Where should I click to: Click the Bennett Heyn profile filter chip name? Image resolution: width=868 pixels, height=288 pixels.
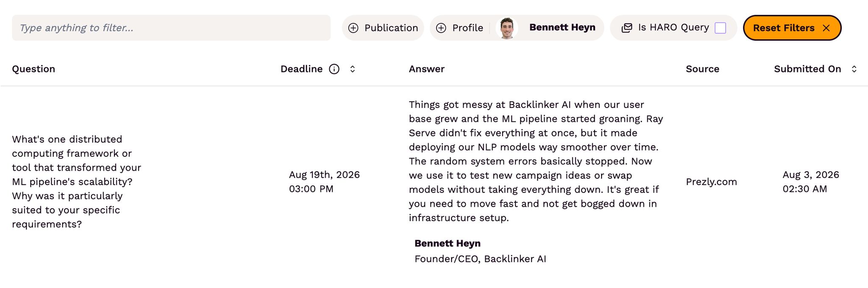562,28
